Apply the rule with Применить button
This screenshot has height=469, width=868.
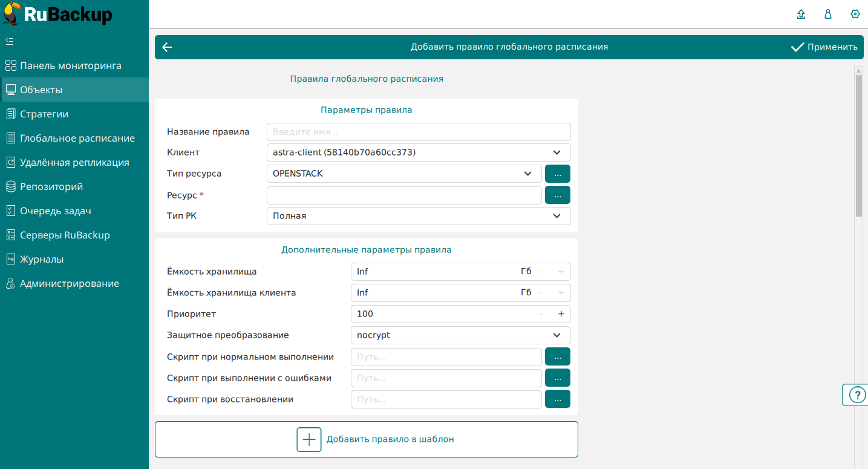coord(824,47)
